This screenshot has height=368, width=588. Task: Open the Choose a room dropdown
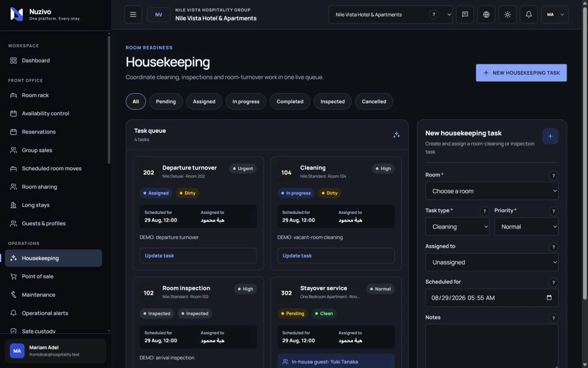(492, 191)
